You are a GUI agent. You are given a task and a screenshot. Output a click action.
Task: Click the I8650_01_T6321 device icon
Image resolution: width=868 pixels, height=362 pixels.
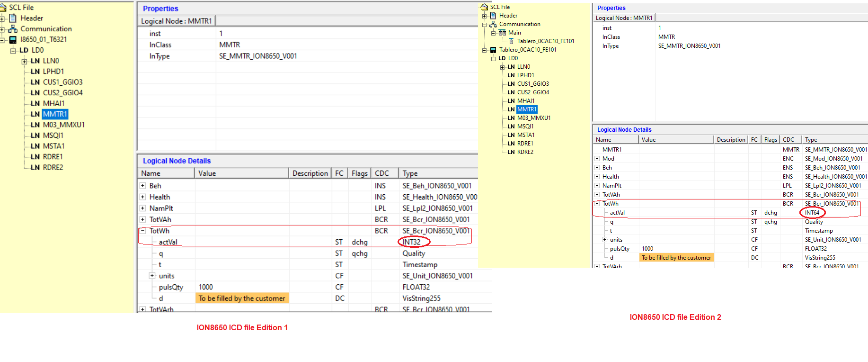[x=13, y=40]
